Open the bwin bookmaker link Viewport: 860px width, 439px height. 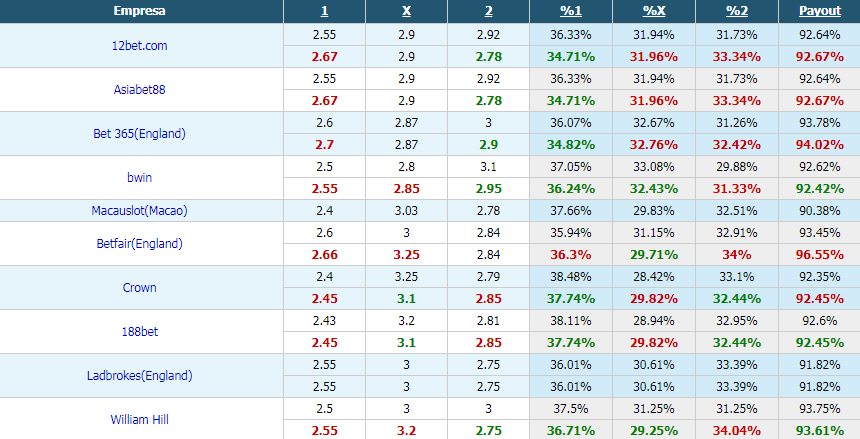click(x=139, y=177)
